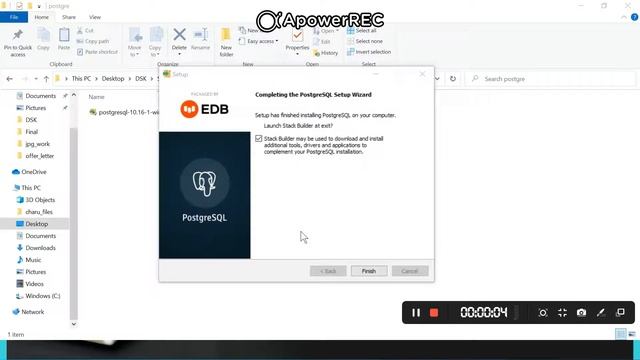This screenshot has width=640, height=360.
Task: Create a New folder from ribbon
Action: click(x=226, y=42)
